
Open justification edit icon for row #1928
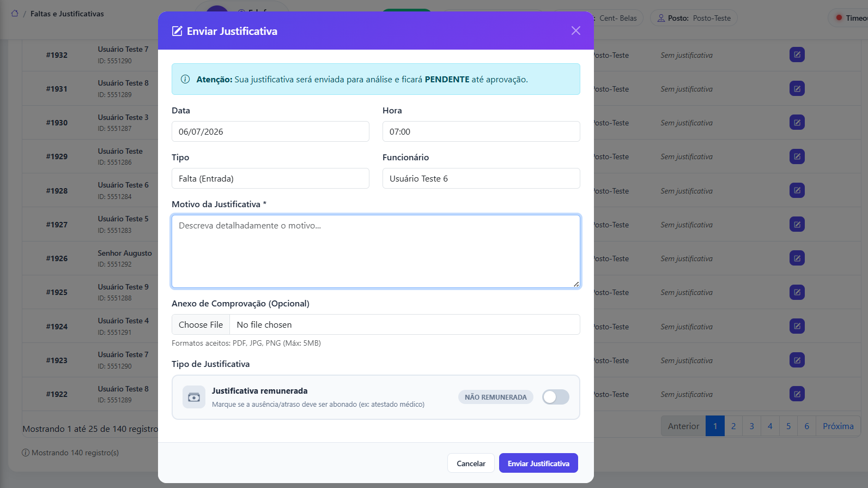click(x=797, y=190)
